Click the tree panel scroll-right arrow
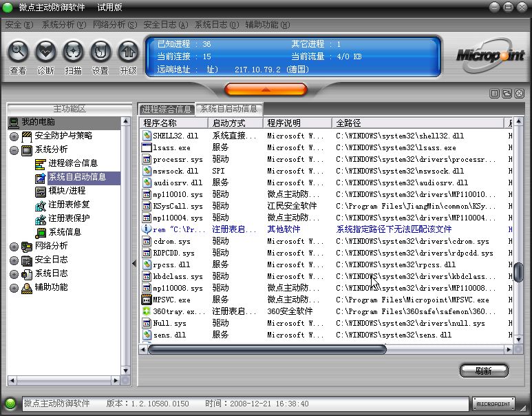This screenshot has width=532, height=416. click(116, 380)
